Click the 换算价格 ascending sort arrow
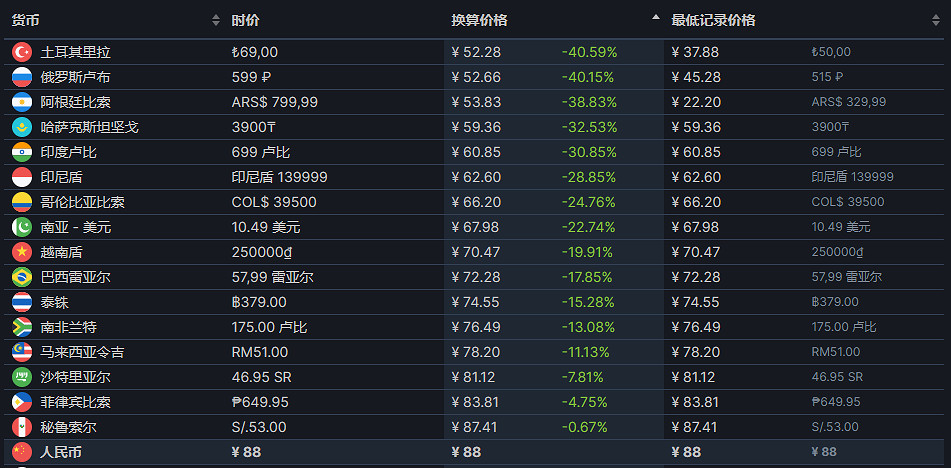951x468 pixels. click(656, 18)
